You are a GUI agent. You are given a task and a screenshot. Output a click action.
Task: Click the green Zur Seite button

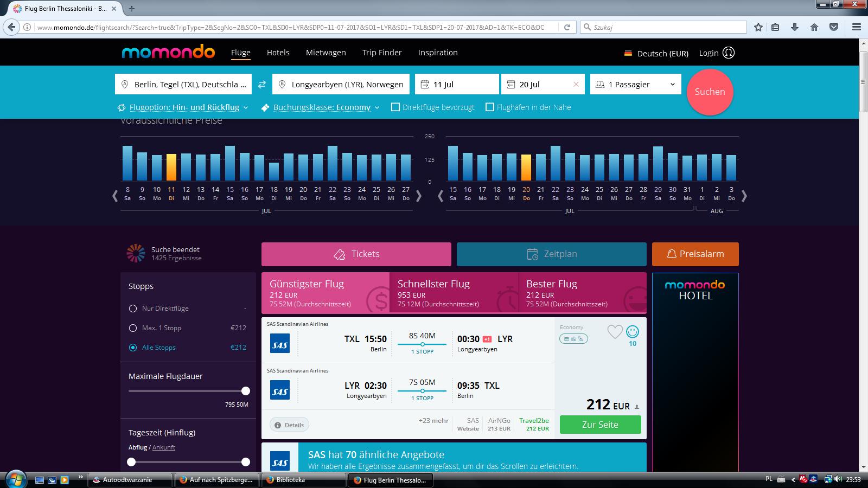[x=600, y=425]
